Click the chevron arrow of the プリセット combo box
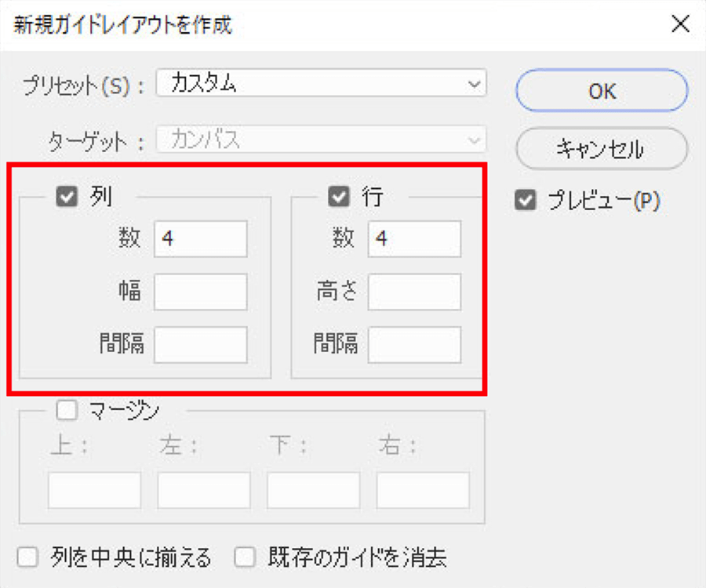The image size is (706, 588). 473,84
